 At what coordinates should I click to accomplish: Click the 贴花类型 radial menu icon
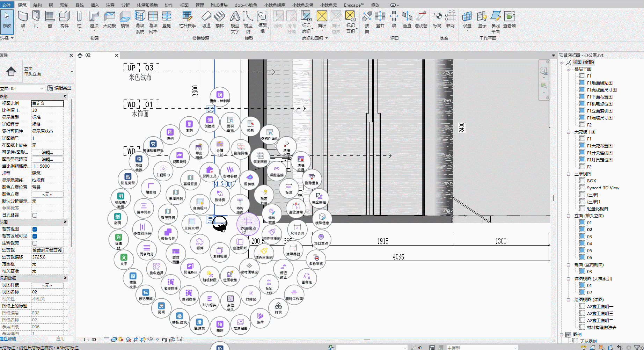click(128, 179)
